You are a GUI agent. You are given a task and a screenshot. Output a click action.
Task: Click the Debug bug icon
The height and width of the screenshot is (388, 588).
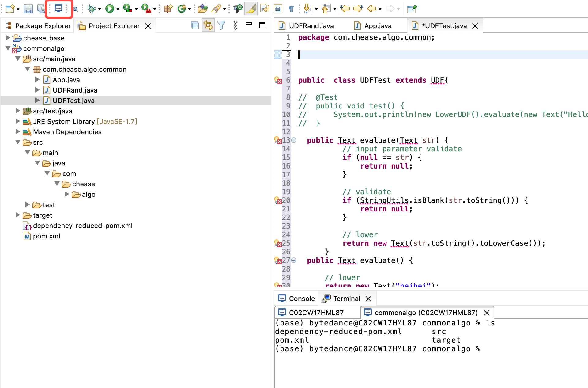tap(91, 9)
